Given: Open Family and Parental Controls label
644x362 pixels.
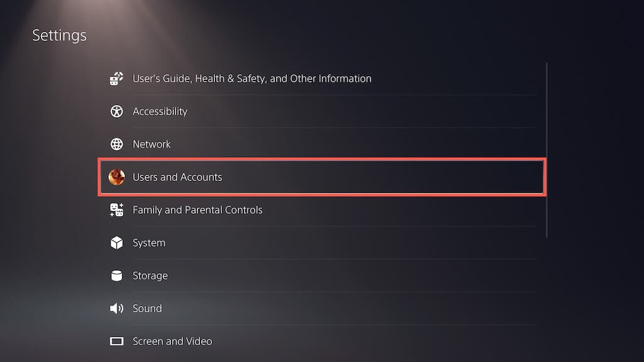Looking at the screenshot, I should [x=197, y=210].
